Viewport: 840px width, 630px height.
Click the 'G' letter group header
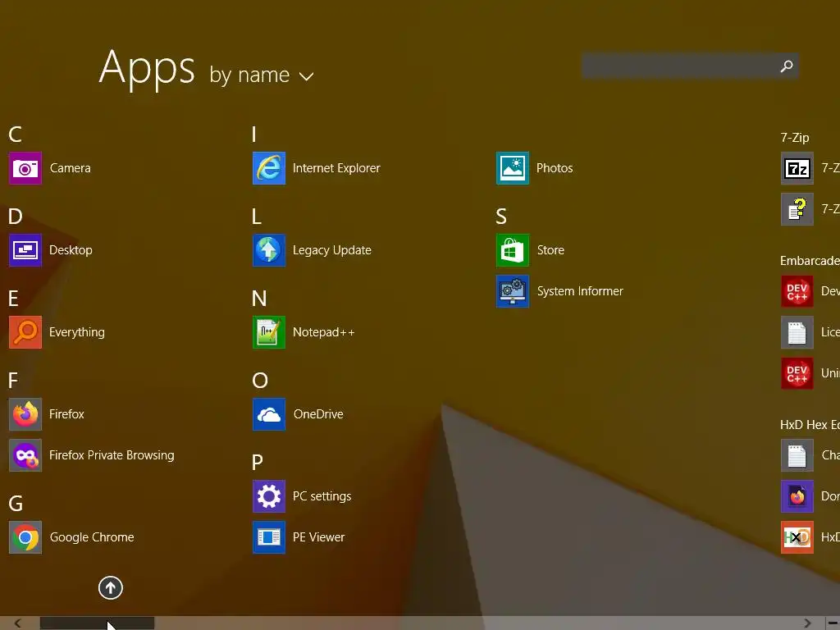(16, 504)
